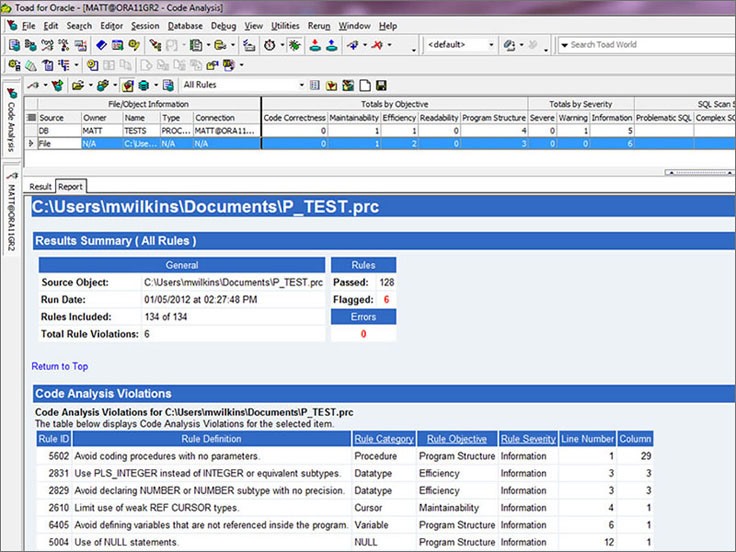Screen dimensions: 736x552
Task: Sort violations by Rule Severity link
Action: pos(528,439)
